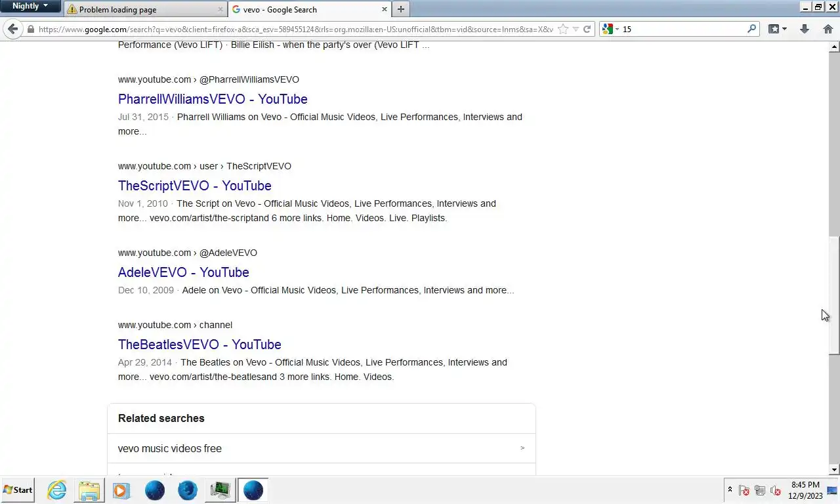The width and height of the screenshot is (840, 504).
Task: Switch to the Problem loading page tab
Action: pos(144,9)
